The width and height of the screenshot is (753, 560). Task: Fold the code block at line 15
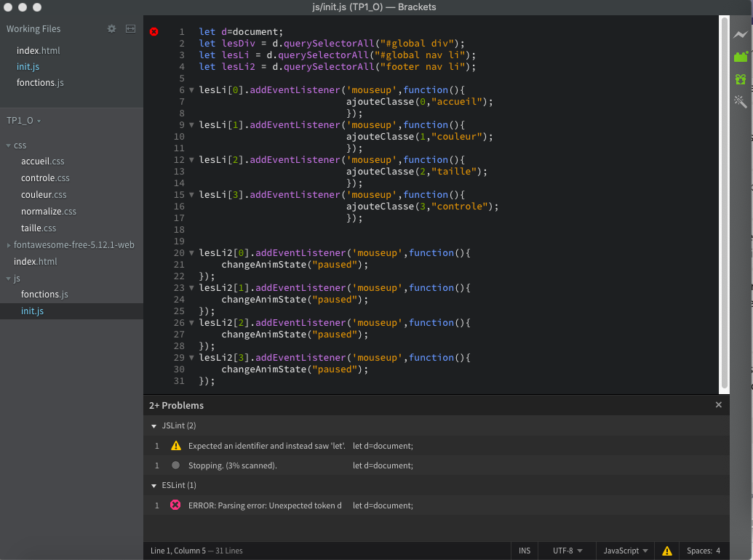click(x=191, y=196)
